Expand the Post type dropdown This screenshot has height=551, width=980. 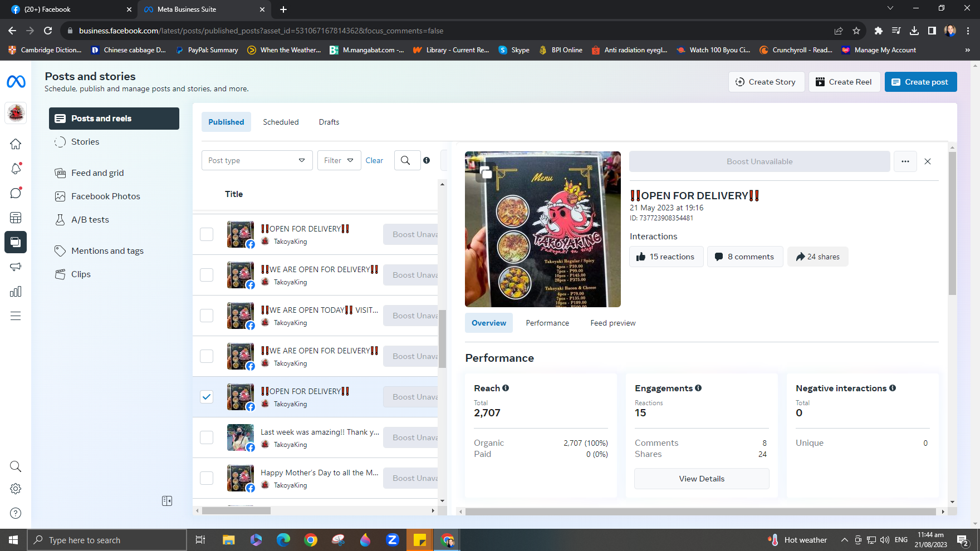[x=257, y=160]
